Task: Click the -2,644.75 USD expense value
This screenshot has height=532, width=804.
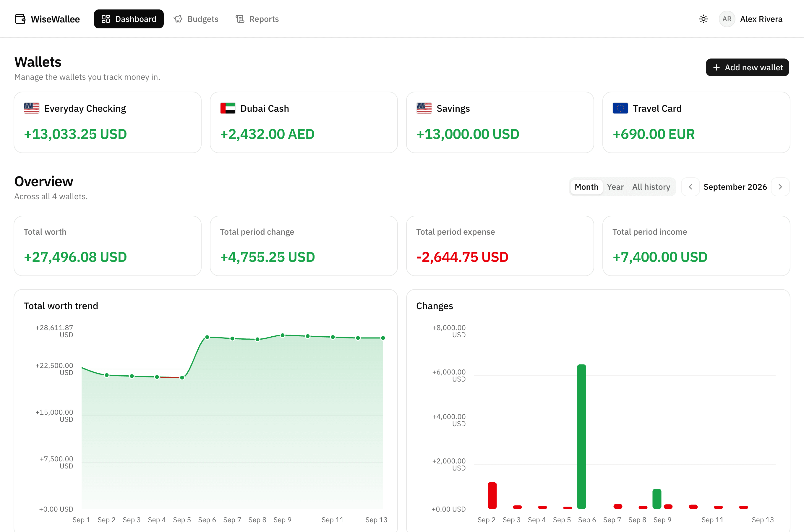Action: (462, 257)
